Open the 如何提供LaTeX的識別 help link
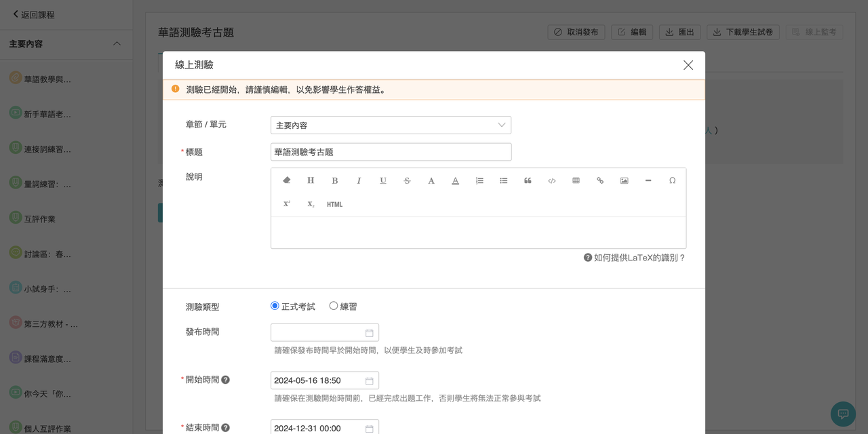 (640, 258)
